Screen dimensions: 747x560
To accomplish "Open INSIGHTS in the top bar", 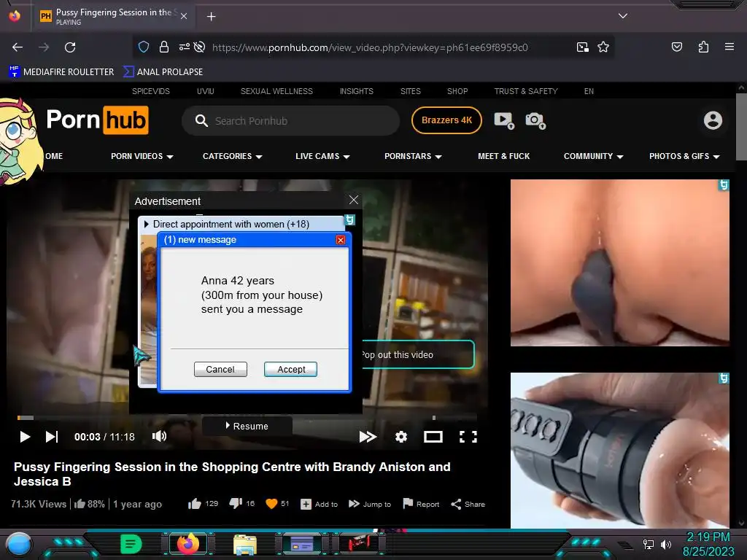I will [356, 91].
